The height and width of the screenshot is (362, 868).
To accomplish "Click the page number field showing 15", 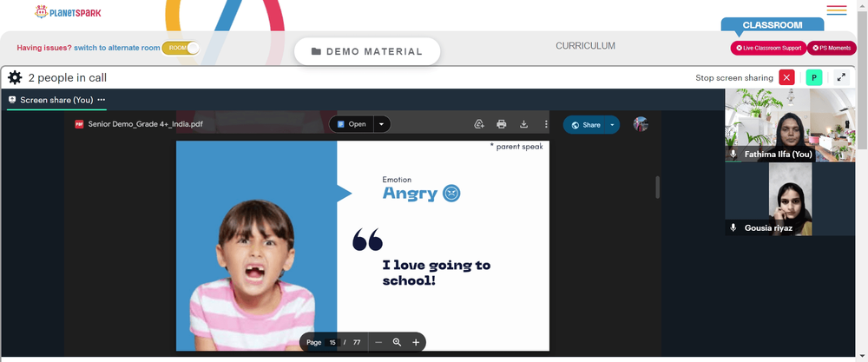I will pyautogui.click(x=332, y=343).
